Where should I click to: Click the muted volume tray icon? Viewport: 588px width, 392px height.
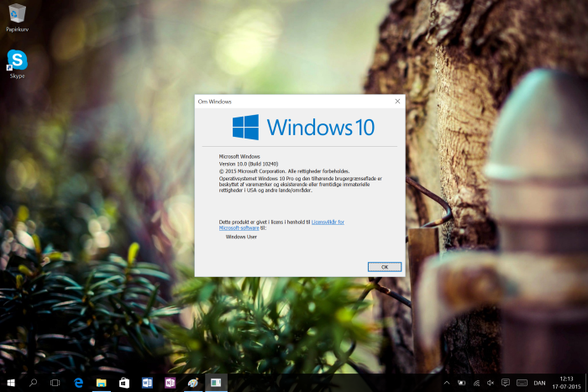[x=490, y=383]
